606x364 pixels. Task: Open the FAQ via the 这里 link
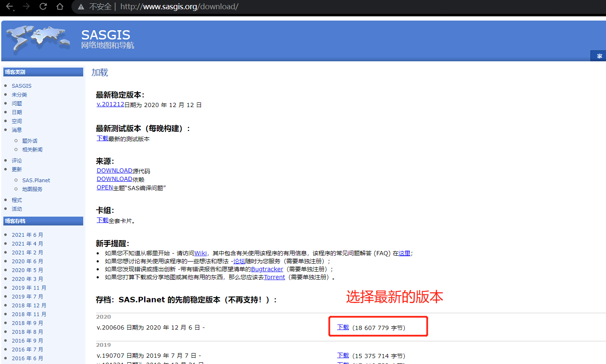tap(404, 253)
